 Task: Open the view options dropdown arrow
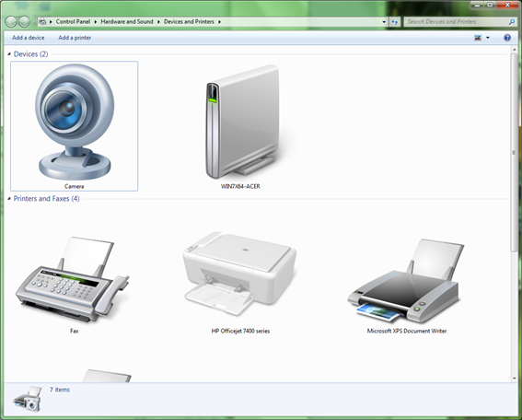click(x=488, y=38)
